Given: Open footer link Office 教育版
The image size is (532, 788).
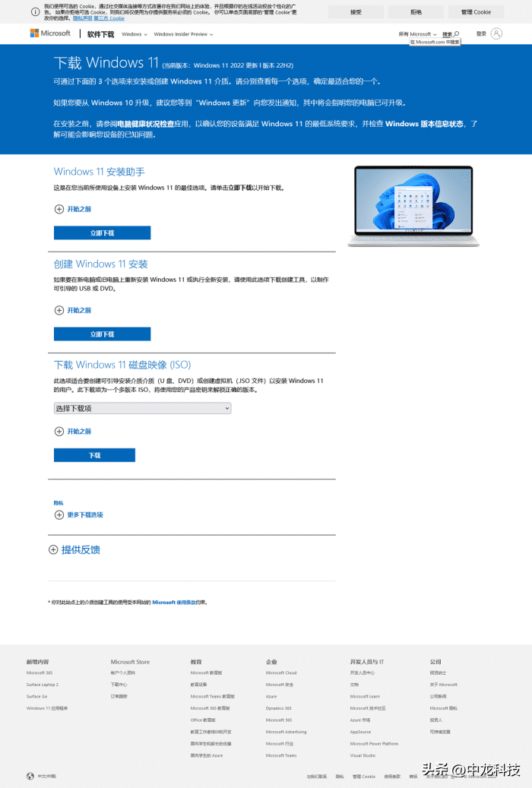Looking at the screenshot, I should pyautogui.click(x=203, y=720).
